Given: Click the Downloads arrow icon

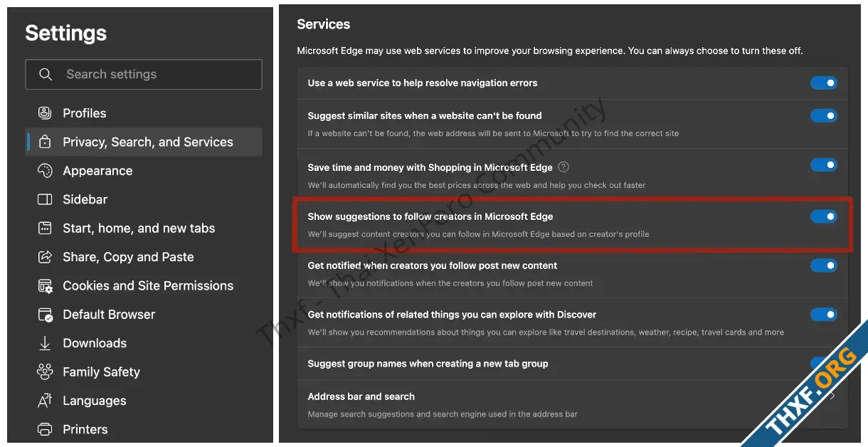Looking at the screenshot, I should point(45,343).
